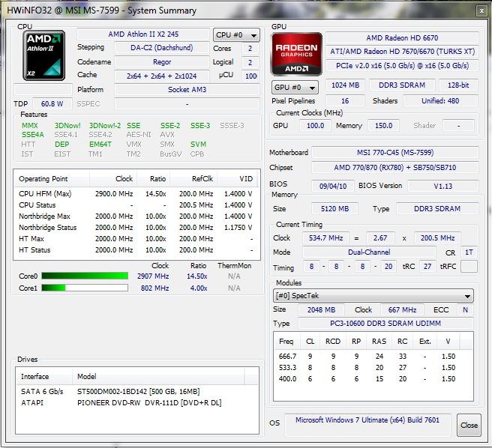Click the RAS column header in modules table
The image size is (492, 448).
click(x=379, y=341)
